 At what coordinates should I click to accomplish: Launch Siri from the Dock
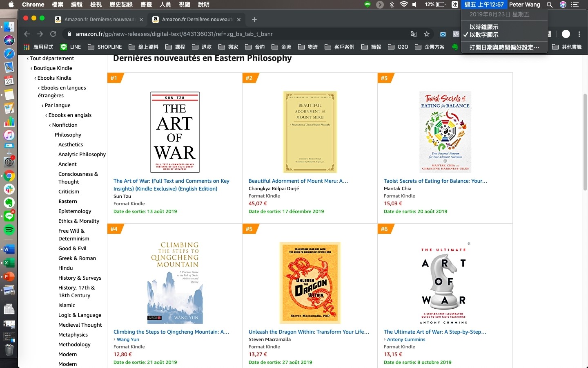pyautogui.click(x=9, y=40)
